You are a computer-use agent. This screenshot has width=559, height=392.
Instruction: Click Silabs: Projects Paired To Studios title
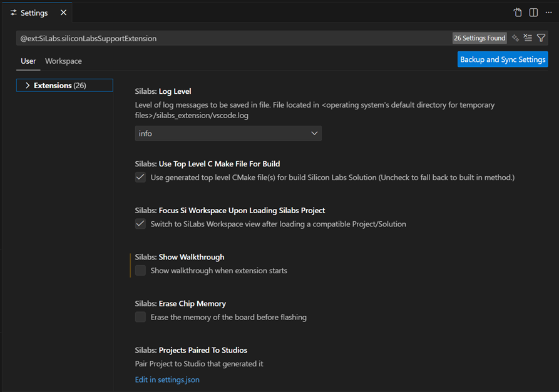(191, 350)
